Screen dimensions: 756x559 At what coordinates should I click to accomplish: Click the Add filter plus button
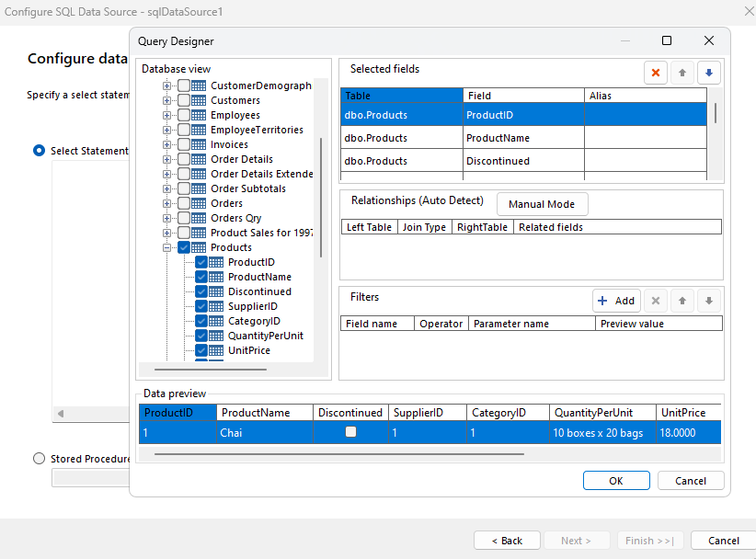(616, 301)
